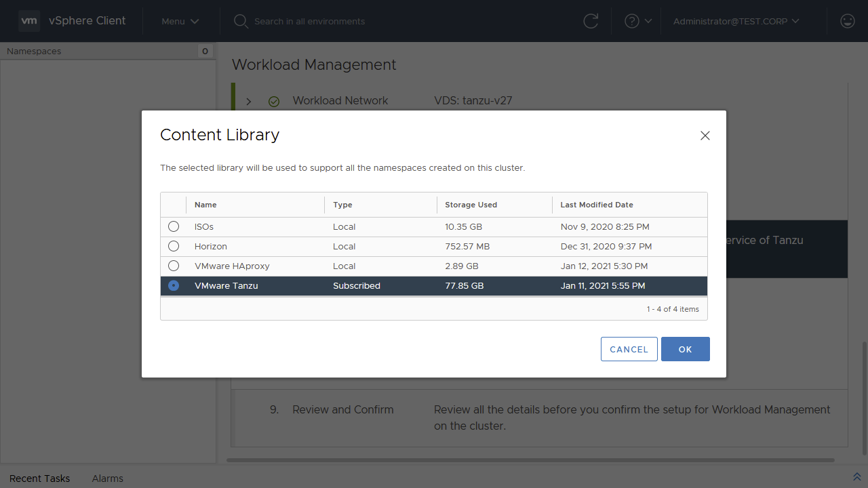Expand the Workload Network step chevron
The width and height of the screenshot is (868, 488).
[249, 102]
